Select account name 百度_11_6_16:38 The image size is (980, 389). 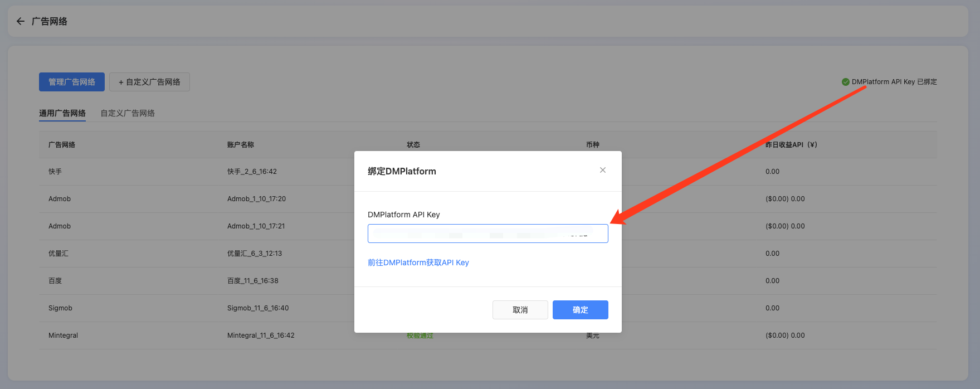253,281
